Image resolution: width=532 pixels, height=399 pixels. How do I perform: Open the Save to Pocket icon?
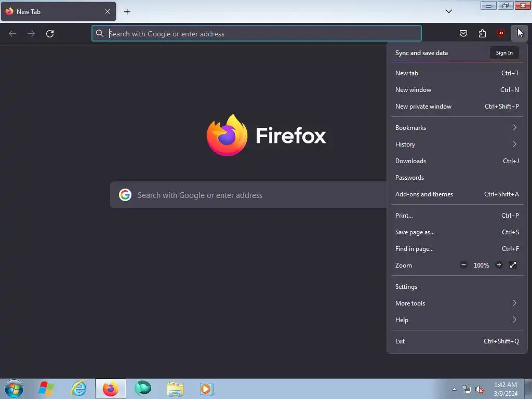tap(463, 33)
